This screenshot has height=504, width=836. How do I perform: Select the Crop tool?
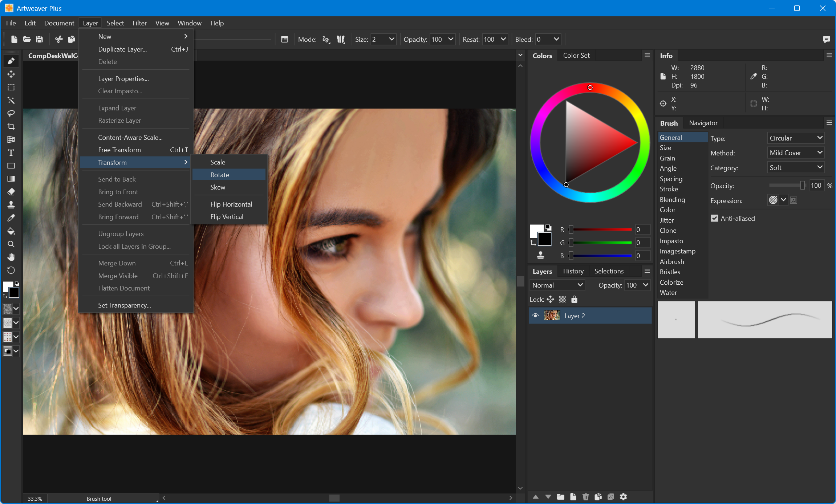(x=11, y=126)
